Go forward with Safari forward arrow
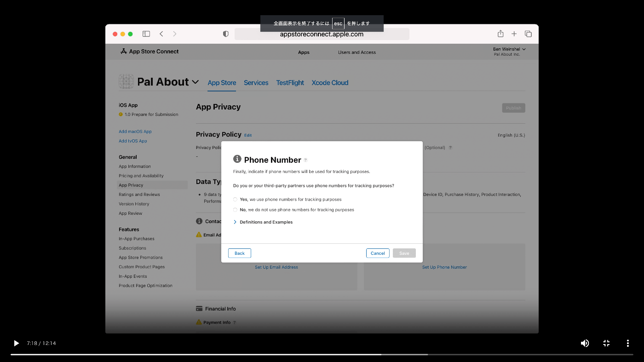Viewport: 644px width, 362px height. 175,34
